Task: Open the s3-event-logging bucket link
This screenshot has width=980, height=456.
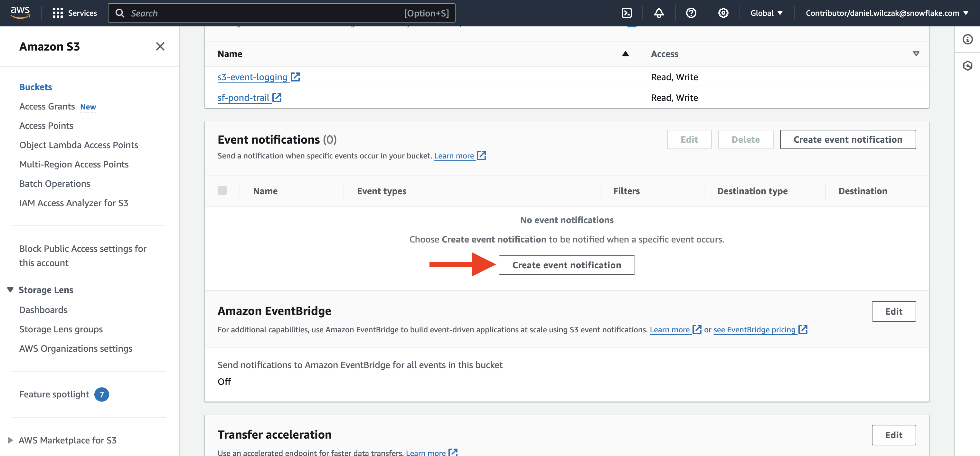Action: click(x=252, y=77)
